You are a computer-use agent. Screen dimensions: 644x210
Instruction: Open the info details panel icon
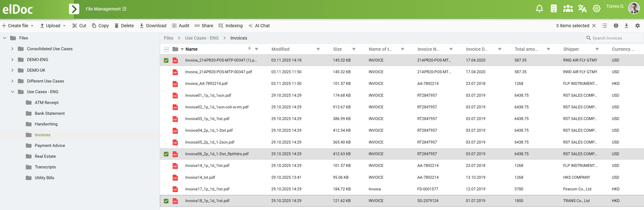coord(616,26)
